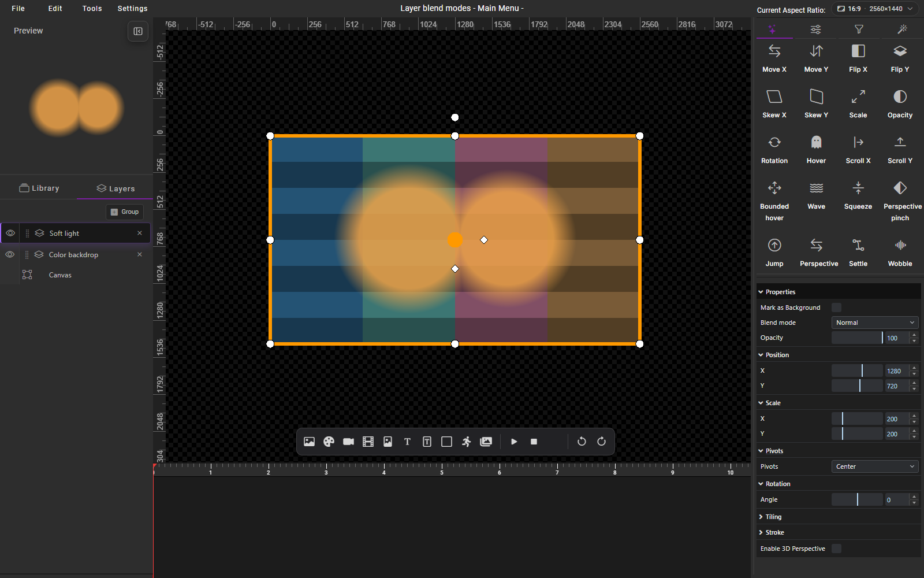924x578 pixels.
Task: Collapse the preview side panel
Action: tap(138, 31)
